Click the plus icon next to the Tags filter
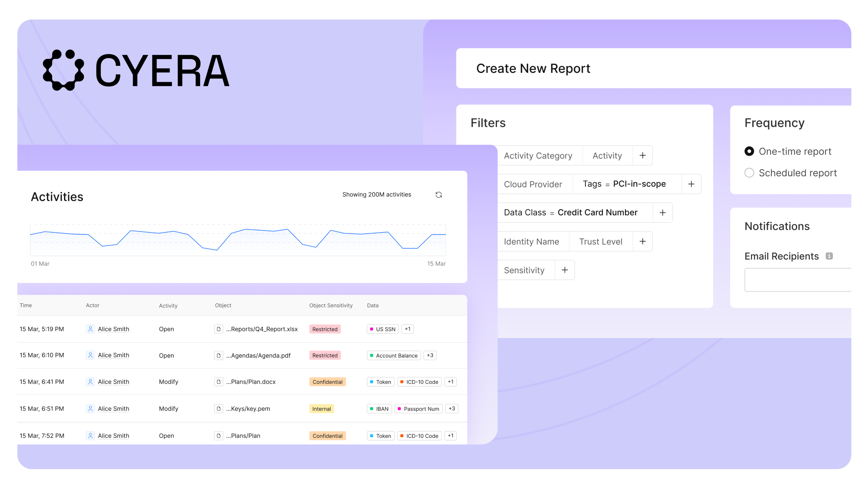Viewport: 868px width, 489px height. point(691,184)
